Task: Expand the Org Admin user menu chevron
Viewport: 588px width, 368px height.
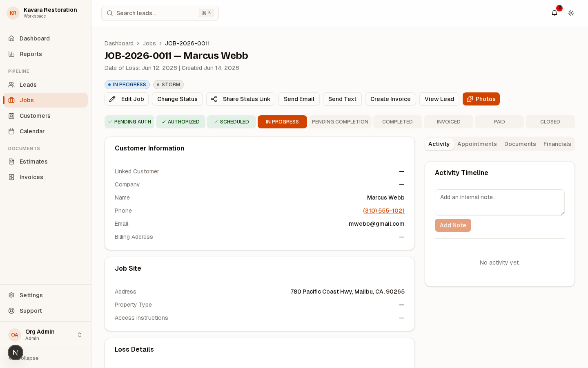Action: pyautogui.click(x=80, y=335)
